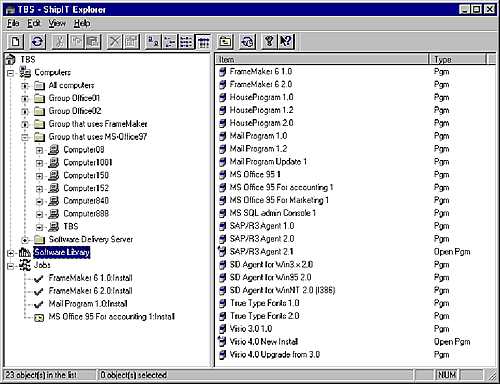
Task: Click the lightbulb tips toolbar icon
Action: (269, 42)
